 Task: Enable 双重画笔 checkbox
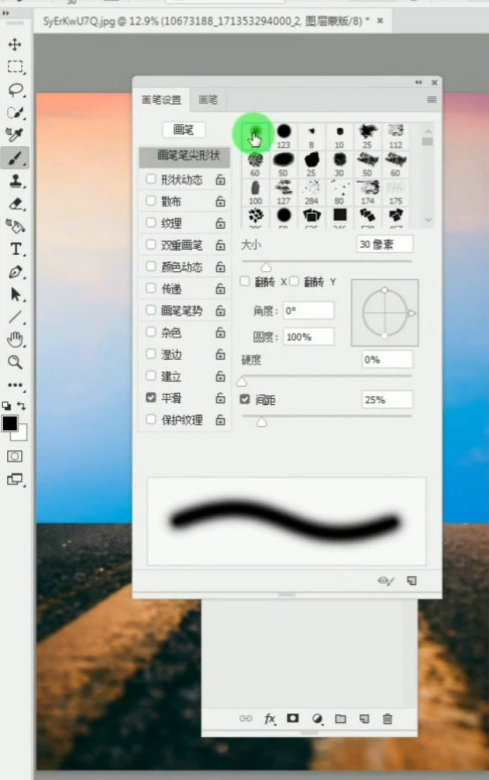coord(151,244)
